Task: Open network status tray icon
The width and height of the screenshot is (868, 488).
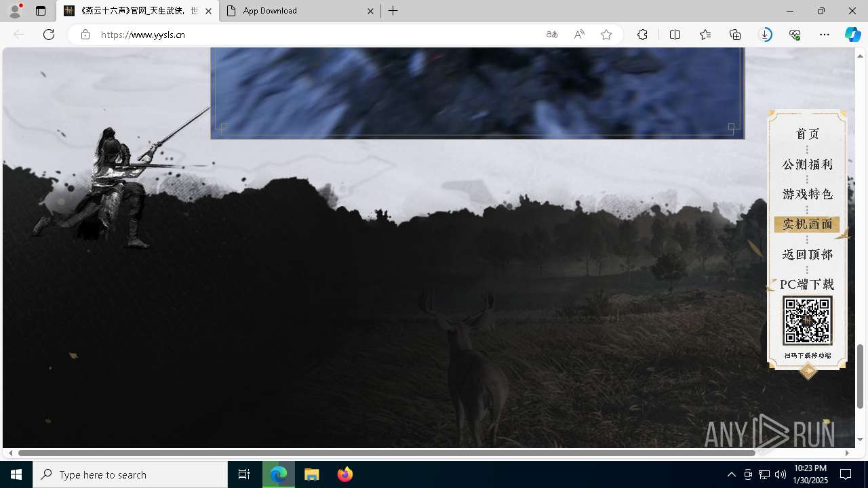Action: click(x=764, y=474)
